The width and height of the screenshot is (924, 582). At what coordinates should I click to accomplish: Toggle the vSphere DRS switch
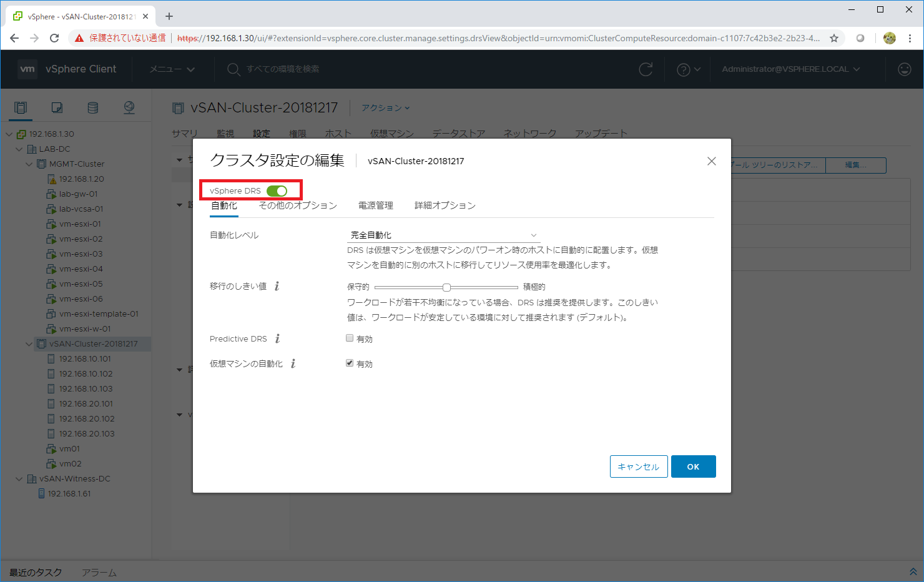[277, 191]
